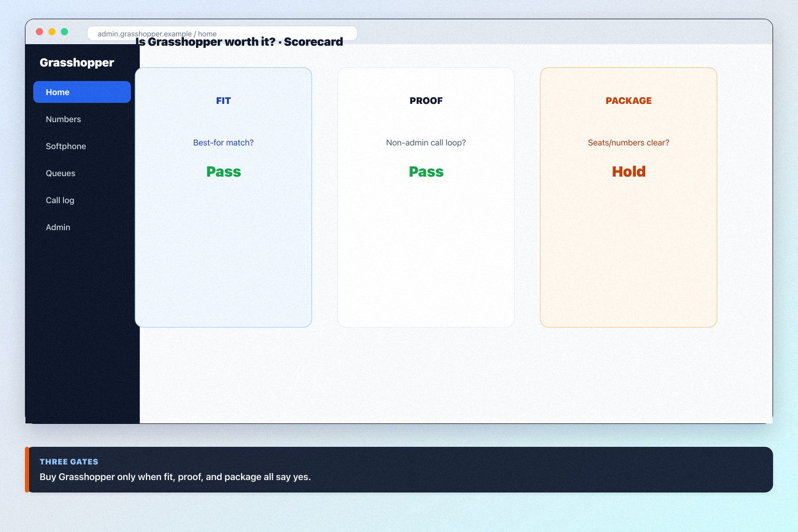The width and height of the screenshot is (798, 532).
Task: Select the FIT scorecard heading
Action: pos(223,101)
